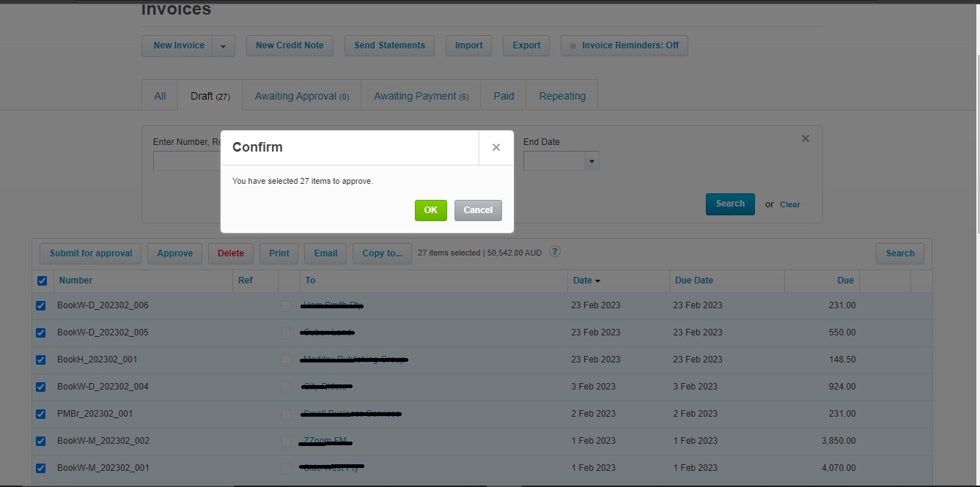Click the 4,070.00 due amount

coord(839,468)
